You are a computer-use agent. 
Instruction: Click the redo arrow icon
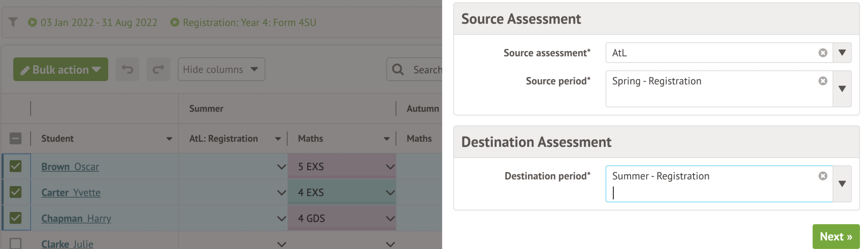pos(158,70)
